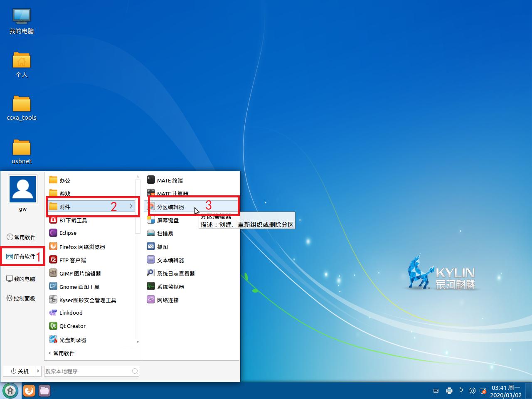Viewport: 532px width, 399px height.
Task: Launch Firefox from the taskbar
Action: pos(28,391)
